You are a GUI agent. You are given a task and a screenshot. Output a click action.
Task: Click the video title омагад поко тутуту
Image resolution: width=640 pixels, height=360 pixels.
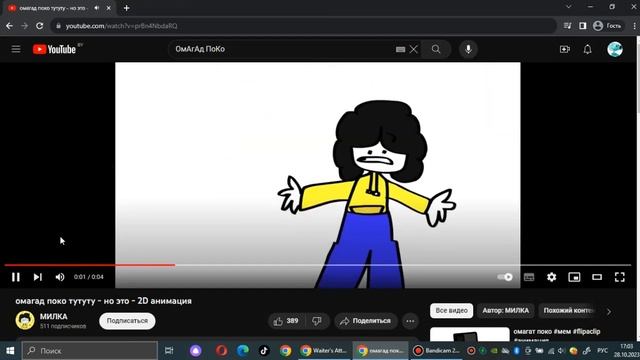[x=103, y=301]
